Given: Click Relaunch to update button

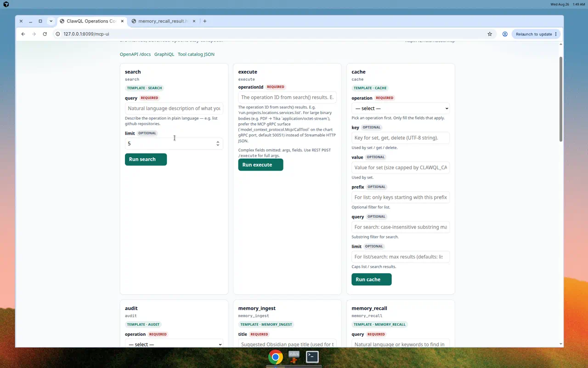Looking at the screenshot, I should click(533, 34).
